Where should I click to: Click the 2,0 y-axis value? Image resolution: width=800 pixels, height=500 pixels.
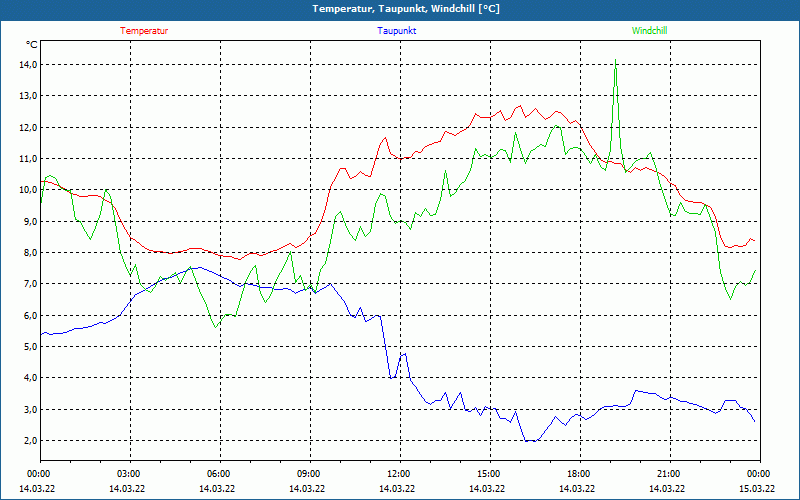coord(30,440)
